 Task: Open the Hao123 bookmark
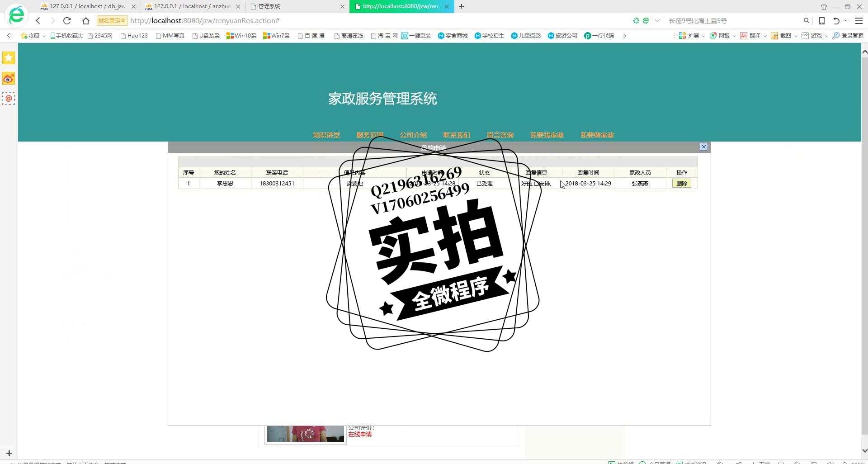[134, 35]
